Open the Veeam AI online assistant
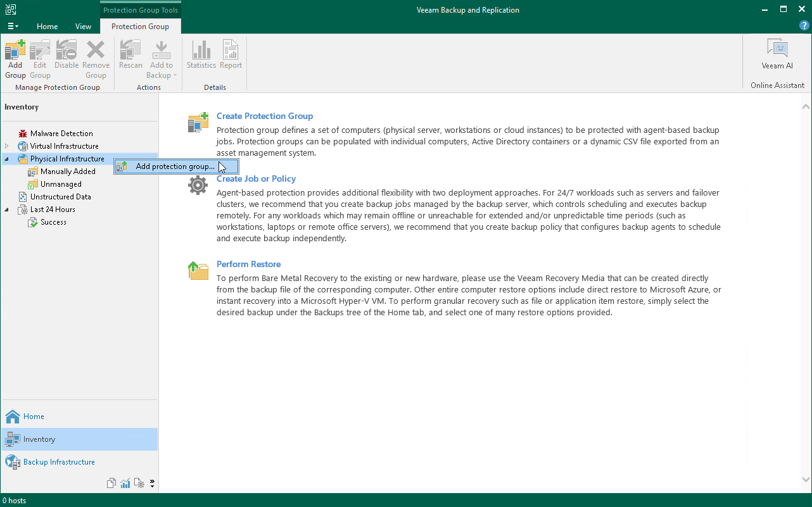Viewport: 812px width, 507px height. point(777,54)
